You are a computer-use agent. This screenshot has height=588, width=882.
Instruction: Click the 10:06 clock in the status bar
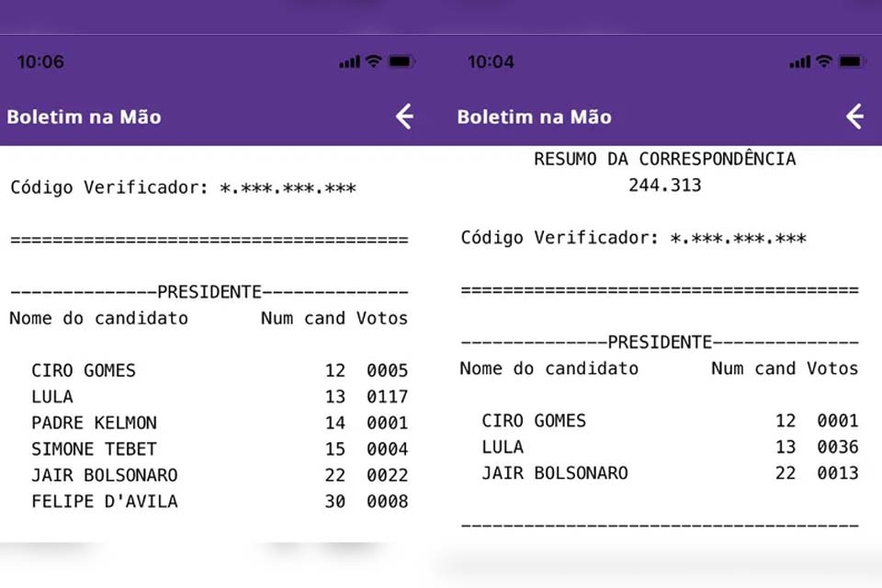tap(40, 62)
